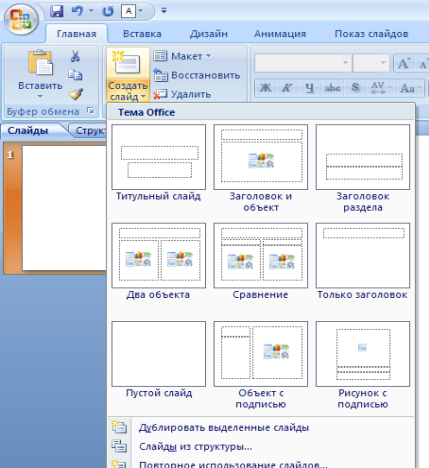This screenshot has height=468, width=429.
Task: Activate the Format Painter brush
Action: tap(76, 94)
